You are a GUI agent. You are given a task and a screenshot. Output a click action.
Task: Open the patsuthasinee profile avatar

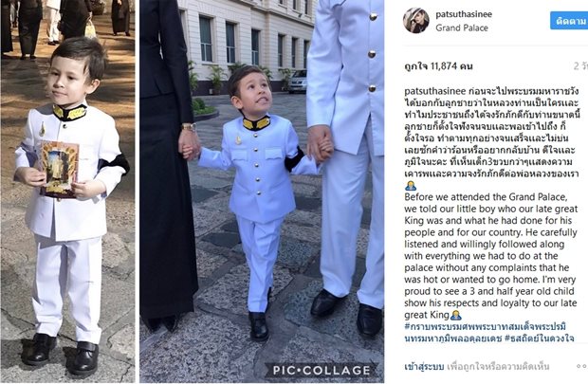pos(416,20)
